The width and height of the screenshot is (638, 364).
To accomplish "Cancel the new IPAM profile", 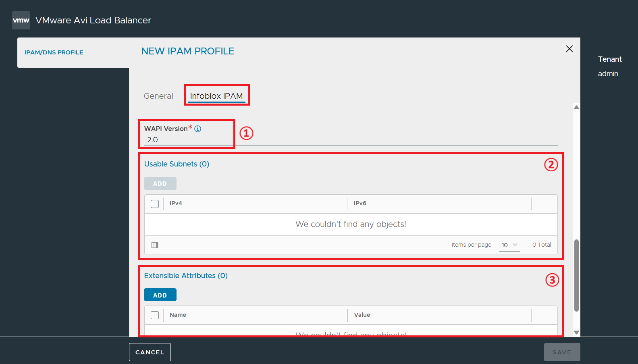I will 150,352.
